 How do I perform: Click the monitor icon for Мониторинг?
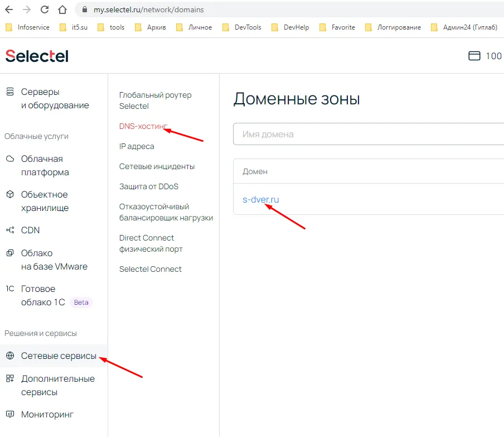click(x=10, y=414)
